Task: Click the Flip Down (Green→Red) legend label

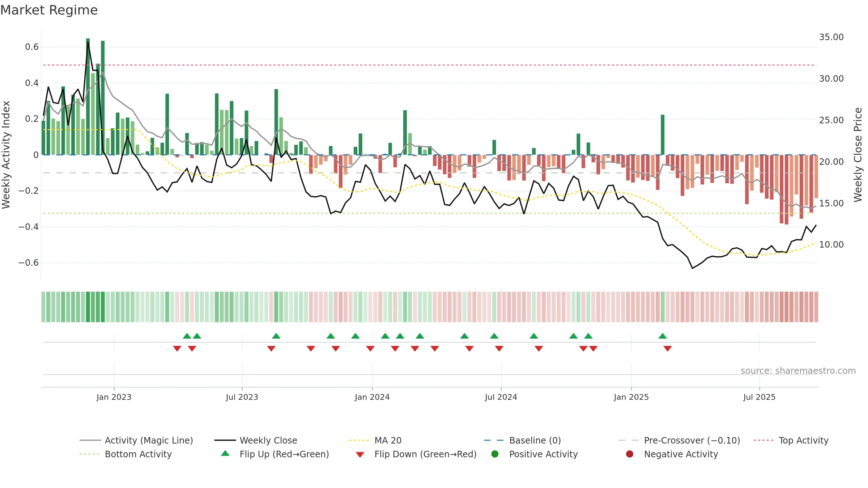Action: point(425,454)
